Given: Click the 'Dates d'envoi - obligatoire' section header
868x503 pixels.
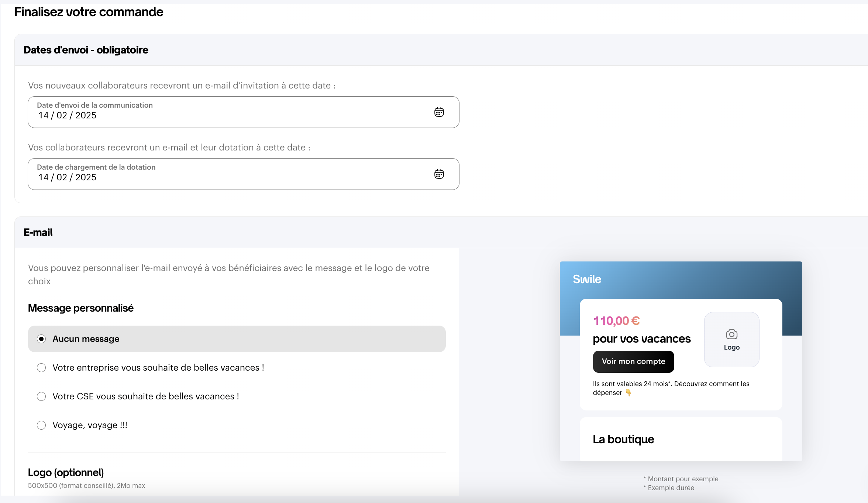Looking at the screenshot, I should [86, 50].
